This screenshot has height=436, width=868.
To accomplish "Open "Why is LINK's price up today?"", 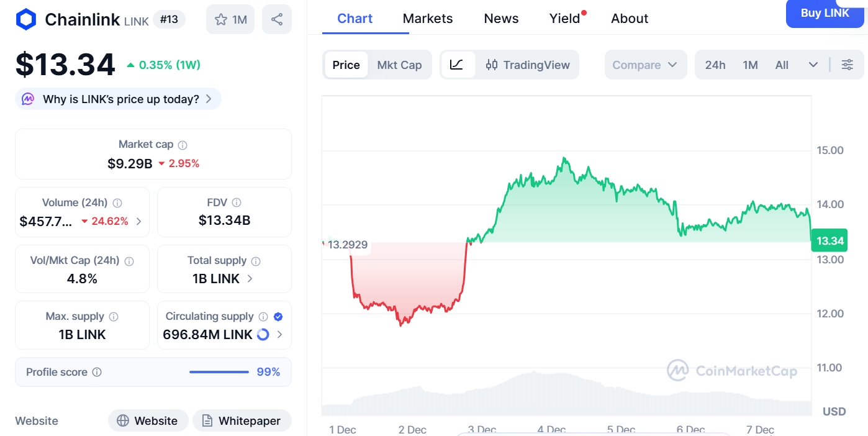I will click(120, 99).
